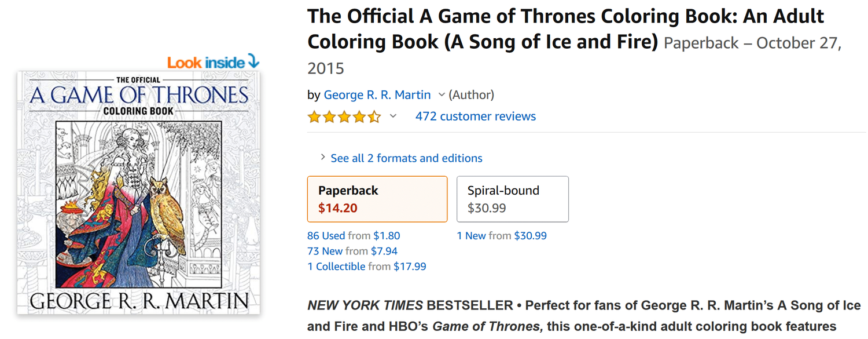View the 472 customer reviews
Image resolution: width=868 pixels, height=339 pixels.
pos(476,116)
